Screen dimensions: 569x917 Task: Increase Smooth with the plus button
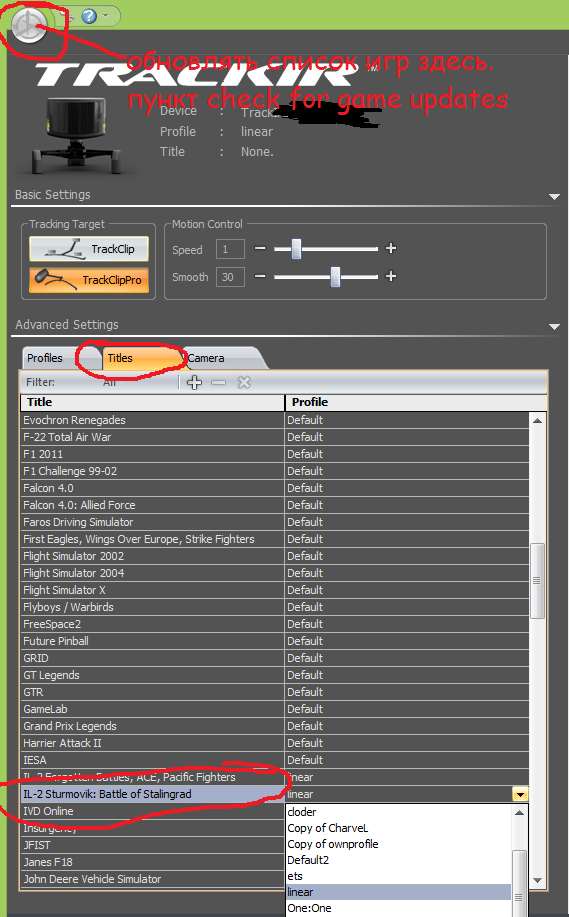click(x=391, y=276)
